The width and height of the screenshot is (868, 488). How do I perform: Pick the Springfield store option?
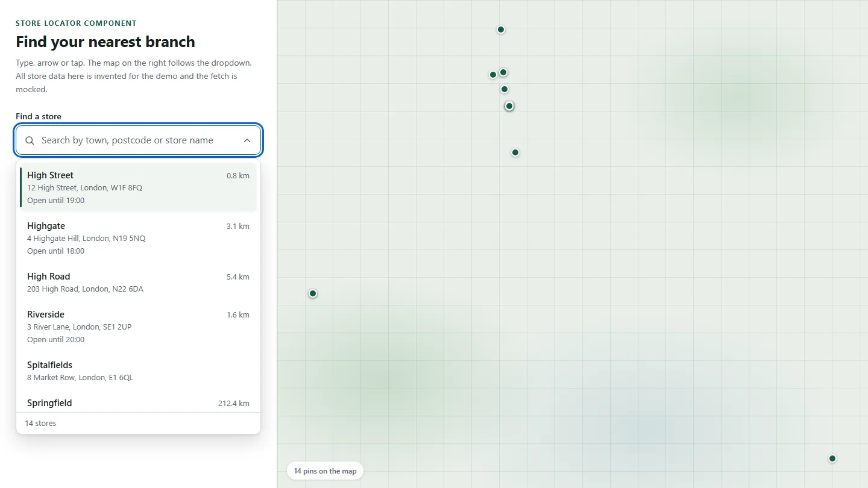tap(139, 402)
